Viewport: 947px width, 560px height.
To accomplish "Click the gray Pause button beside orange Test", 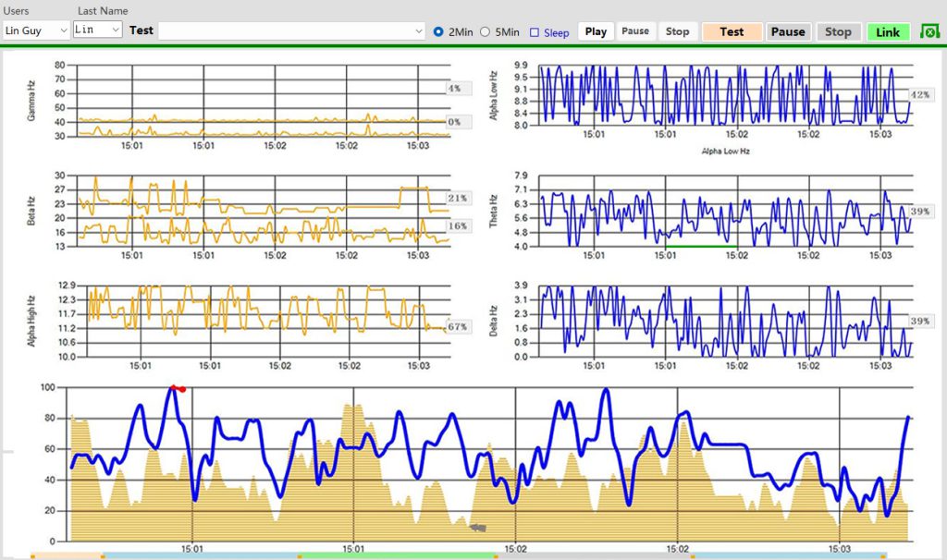I will (788, 31).
